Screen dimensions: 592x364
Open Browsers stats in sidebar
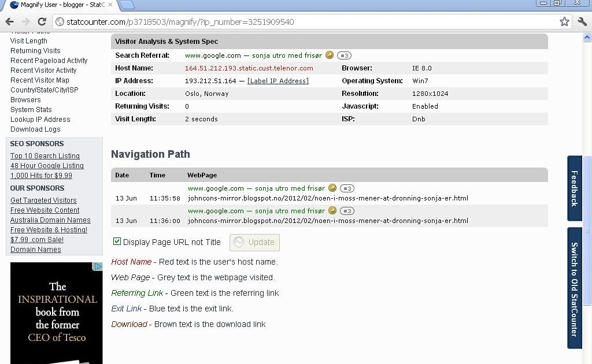[x=25, y=99]
